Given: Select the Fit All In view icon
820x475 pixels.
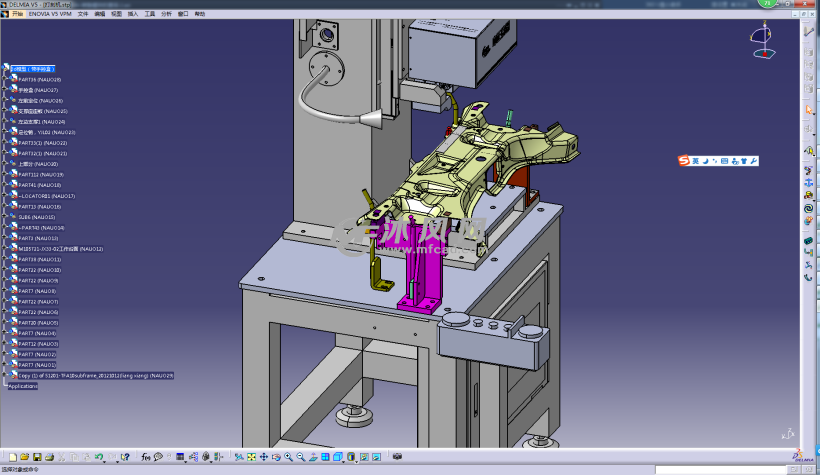Looking at the screenshot, I should coord(251,457).
